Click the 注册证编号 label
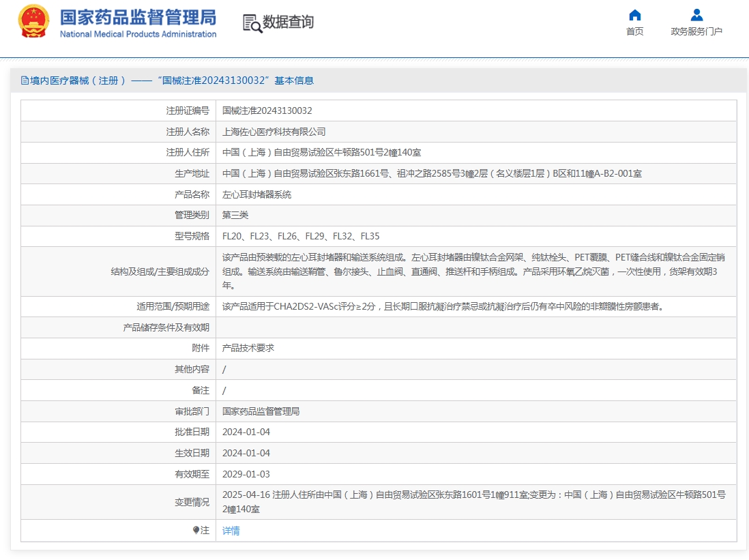749x560 pixels. [187, 111]
